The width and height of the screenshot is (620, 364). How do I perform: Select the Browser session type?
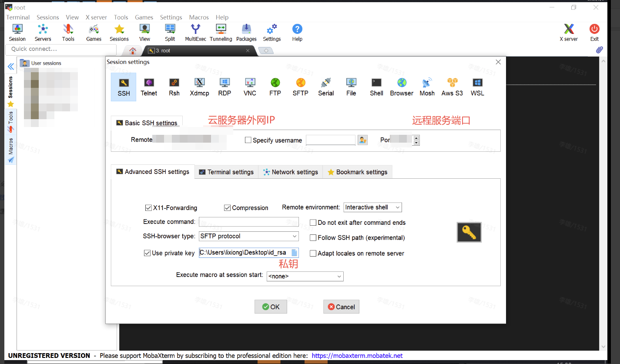click(x=402, y=87)
